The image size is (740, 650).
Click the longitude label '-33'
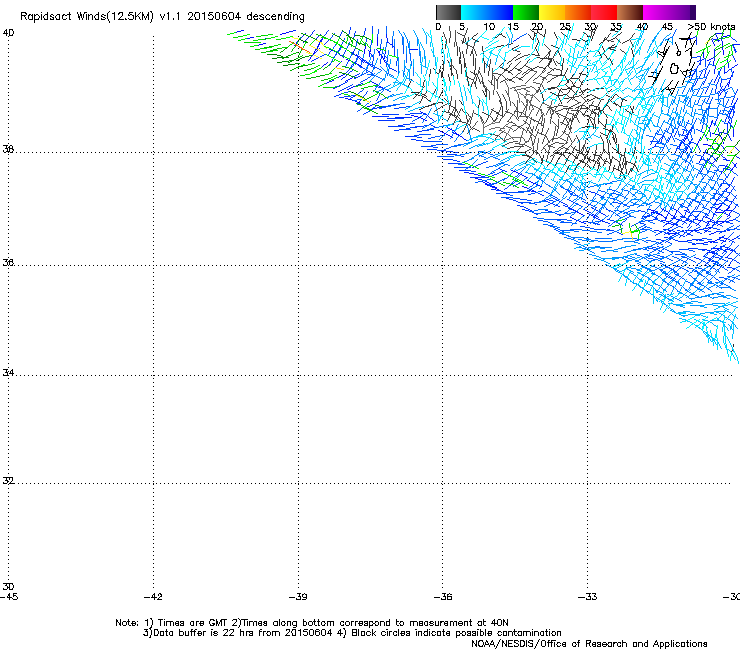coord(587,597)
